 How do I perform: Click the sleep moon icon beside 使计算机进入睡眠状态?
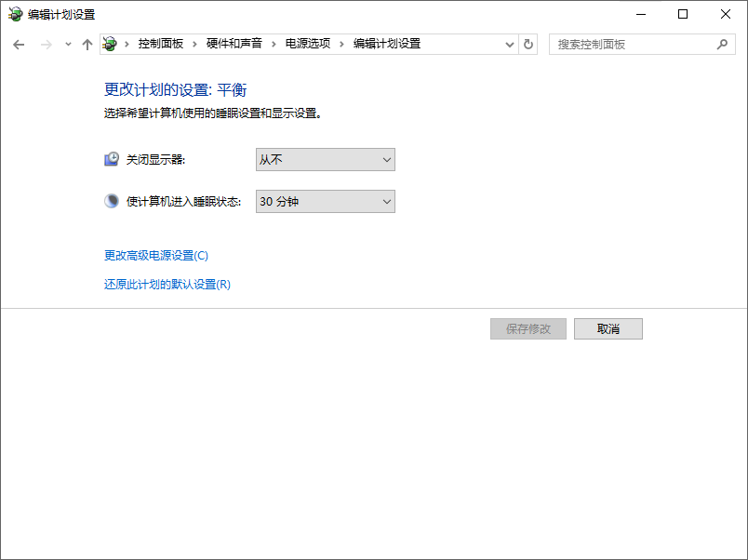tap(111, 201)
